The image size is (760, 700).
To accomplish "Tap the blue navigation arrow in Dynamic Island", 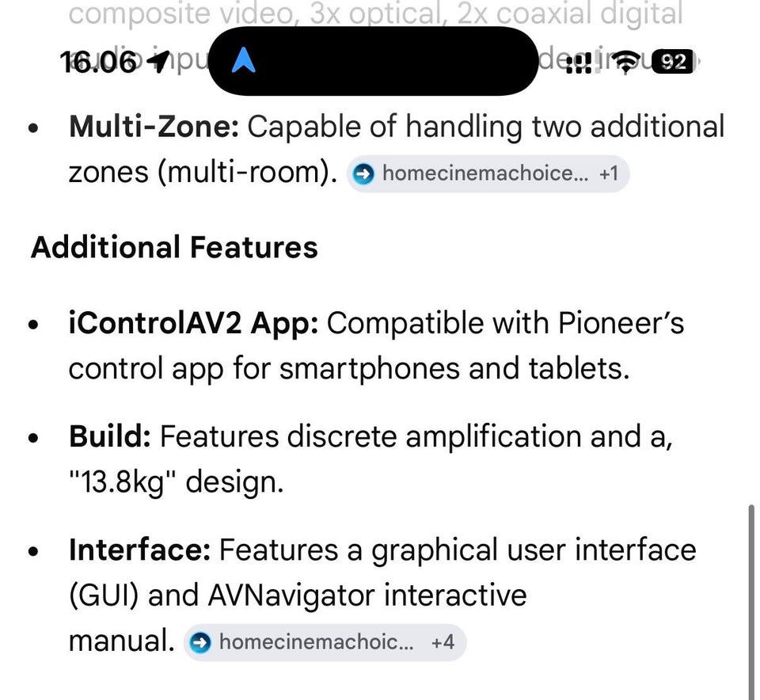I will tap(244, 61).
